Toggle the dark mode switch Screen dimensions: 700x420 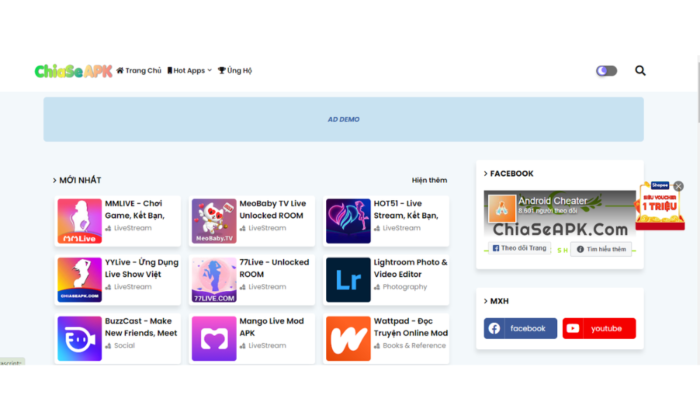pyautogui.click(x=606, y=71)
